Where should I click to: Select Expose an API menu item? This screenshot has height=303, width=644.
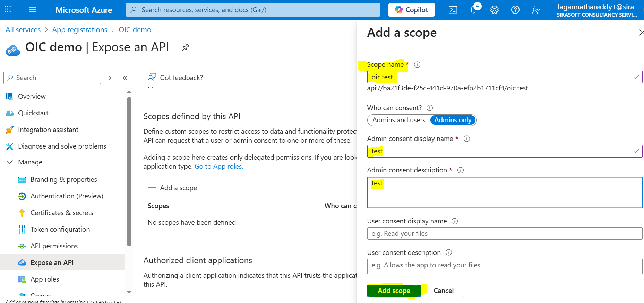click(x=62, y=262)
